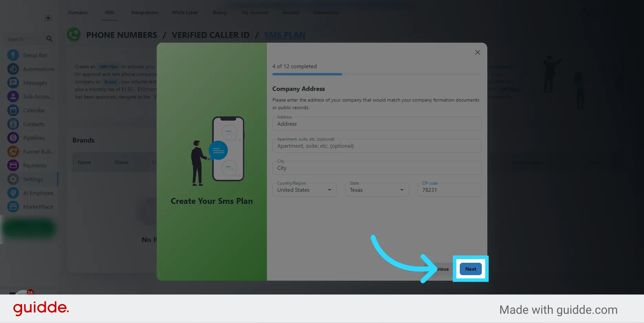
Task: Open the Country/Region dropdown
Action: [x=304, y=190]
